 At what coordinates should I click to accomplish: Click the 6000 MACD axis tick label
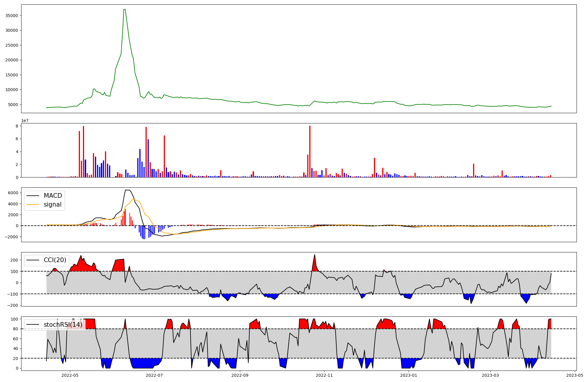(x=13, y=193)
